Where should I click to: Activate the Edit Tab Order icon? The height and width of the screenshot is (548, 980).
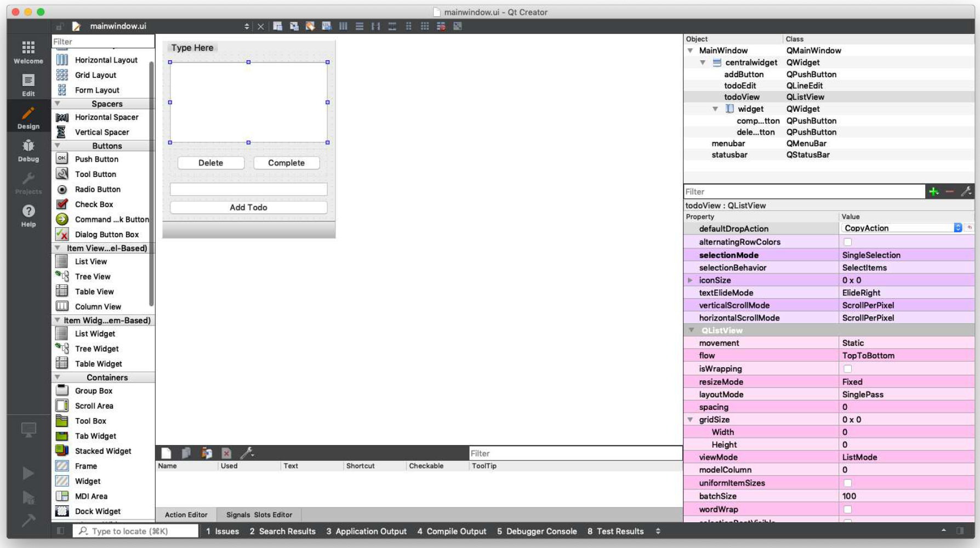327,26
